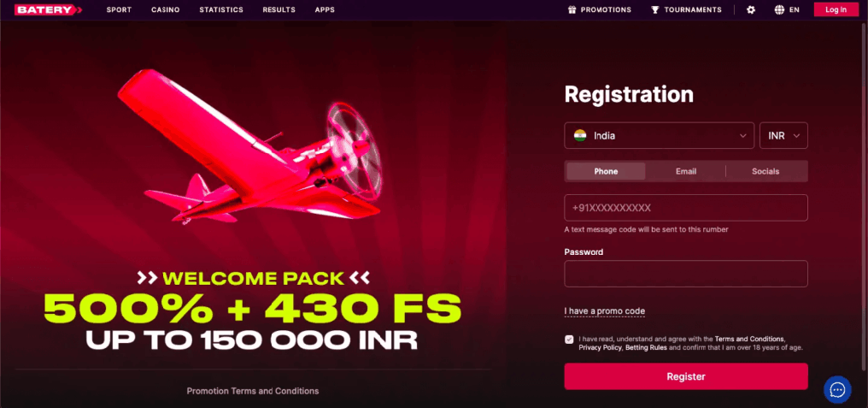Click the Log in button

(836, 9)
